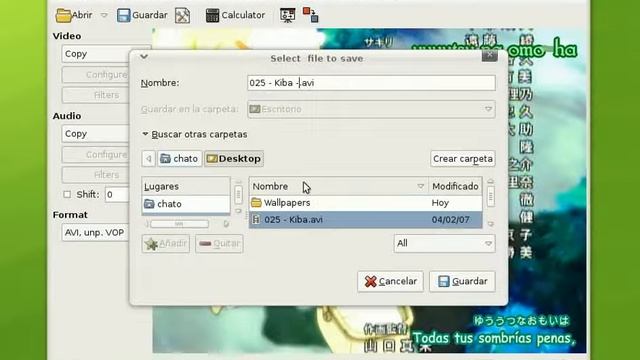Open a file with the Abrir toolbar button
The image size is (640, 360).
74,15
